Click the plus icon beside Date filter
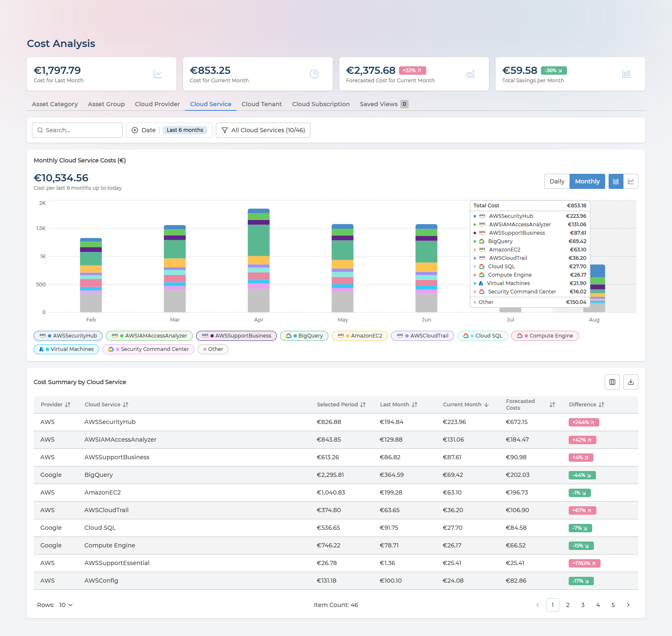This screenshot has width=672, height=636. click(x=135, y=130)
